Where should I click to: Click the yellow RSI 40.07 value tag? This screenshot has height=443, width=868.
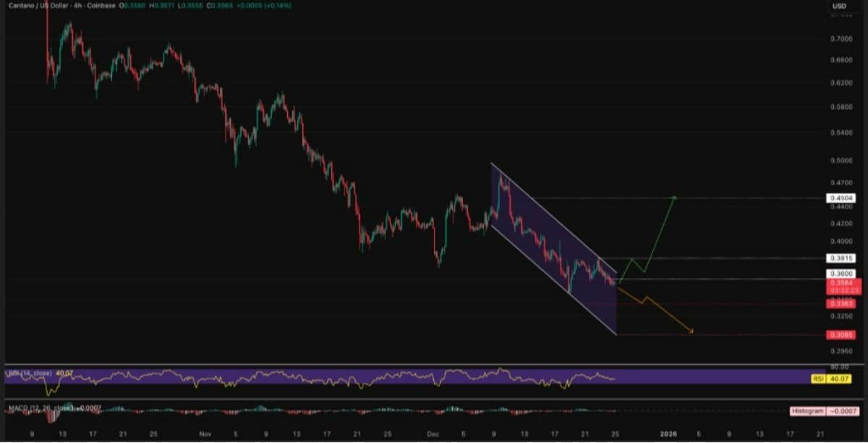point(839,379)
